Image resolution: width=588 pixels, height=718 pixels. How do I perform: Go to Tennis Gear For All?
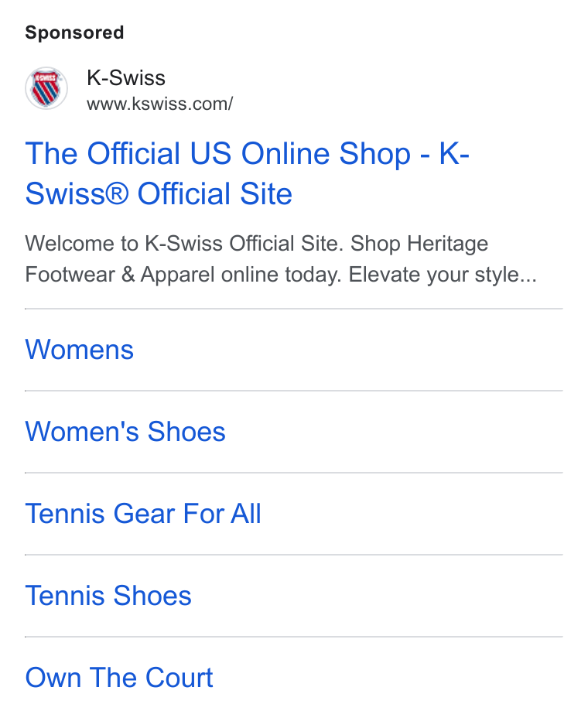[143, 514]
